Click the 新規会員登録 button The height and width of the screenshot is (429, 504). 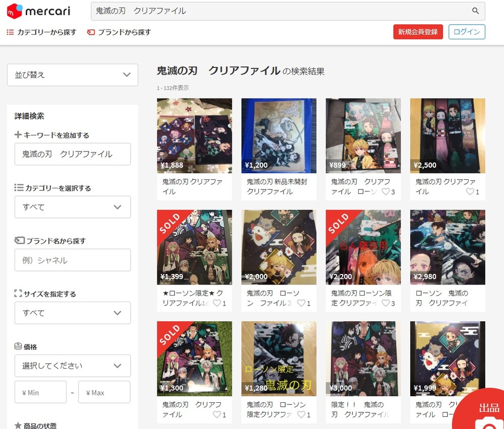click(418, 32)
